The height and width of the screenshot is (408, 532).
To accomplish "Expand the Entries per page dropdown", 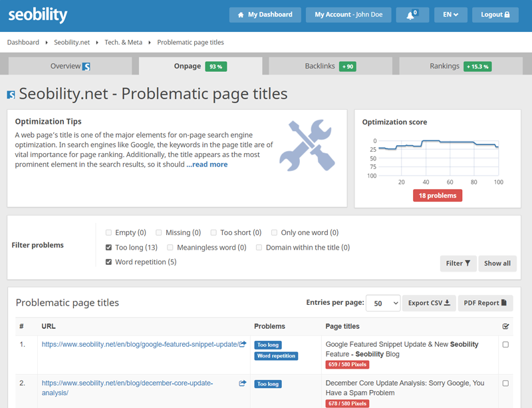I will (x=383, y=303).
